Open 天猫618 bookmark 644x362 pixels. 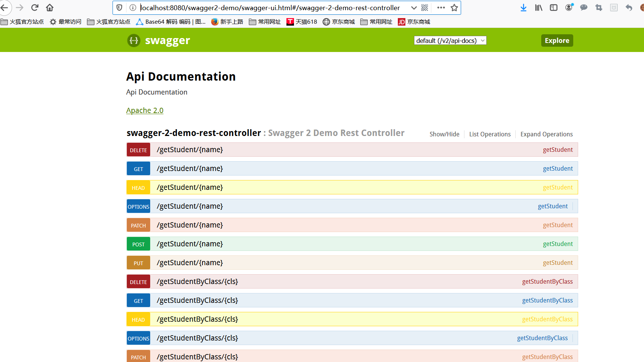coord(302,22)
